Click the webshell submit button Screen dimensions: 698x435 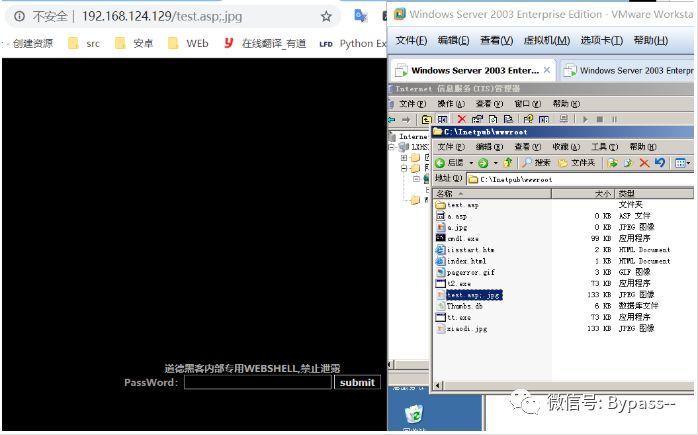357,382
